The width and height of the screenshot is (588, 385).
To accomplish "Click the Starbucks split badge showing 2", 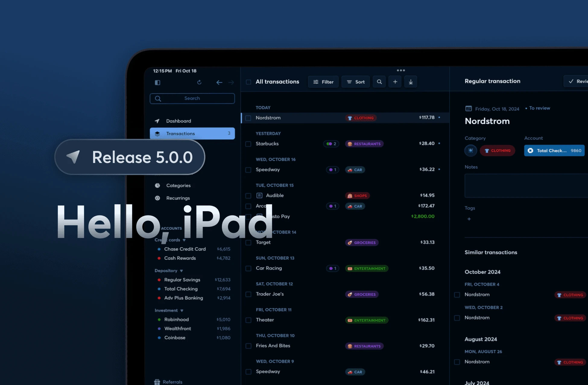I will click(331, 144).
